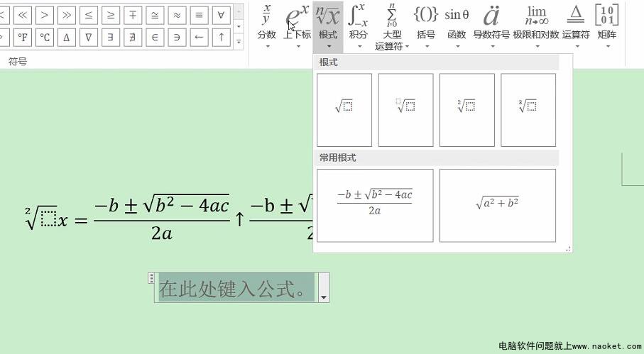Insert the for-all ∀ symbol
Screen dimensions: 644x354
coord(221,15)
